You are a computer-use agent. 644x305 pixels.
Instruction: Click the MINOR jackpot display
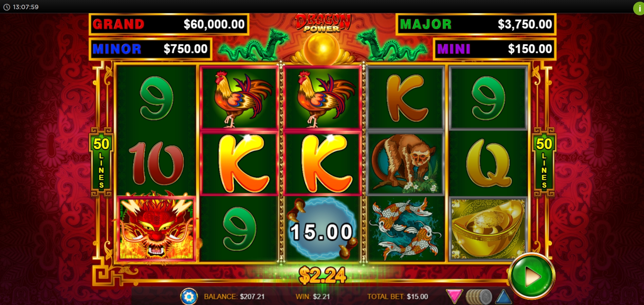click(151, 49)
